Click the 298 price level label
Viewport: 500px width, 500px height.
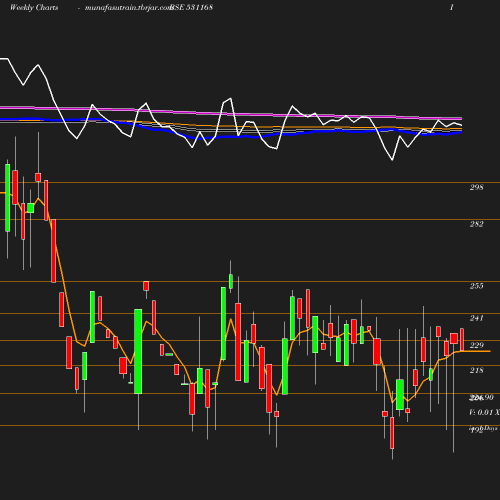click(476, 187)
